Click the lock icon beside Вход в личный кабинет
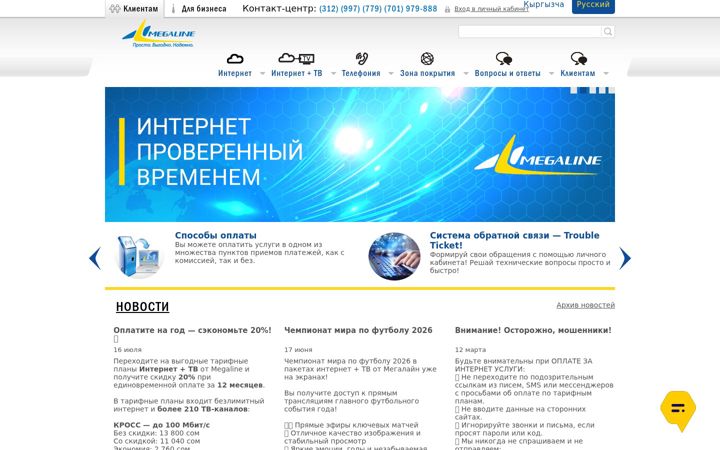The width and height of the screenshot is (720, 450). click(x=447, y=9)
